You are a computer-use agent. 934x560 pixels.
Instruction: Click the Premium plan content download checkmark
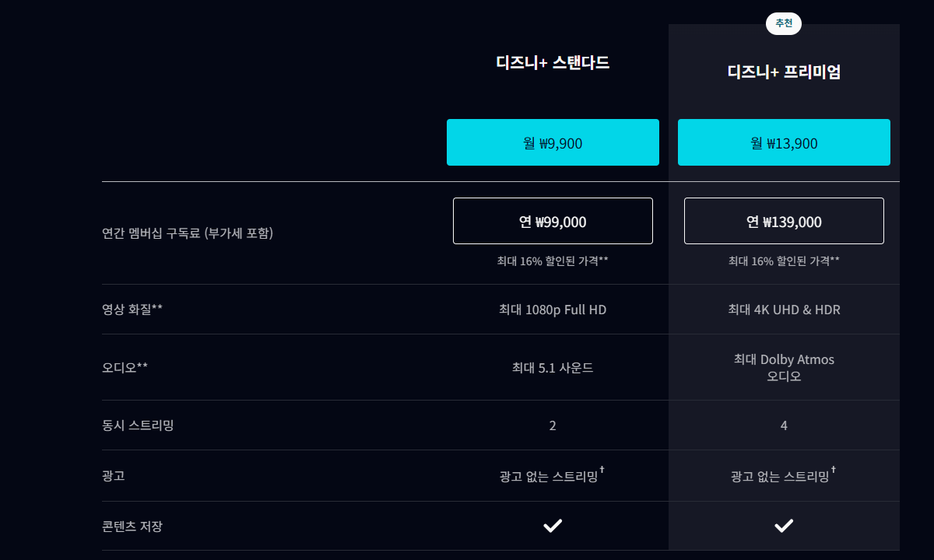(x=784, y=527)
